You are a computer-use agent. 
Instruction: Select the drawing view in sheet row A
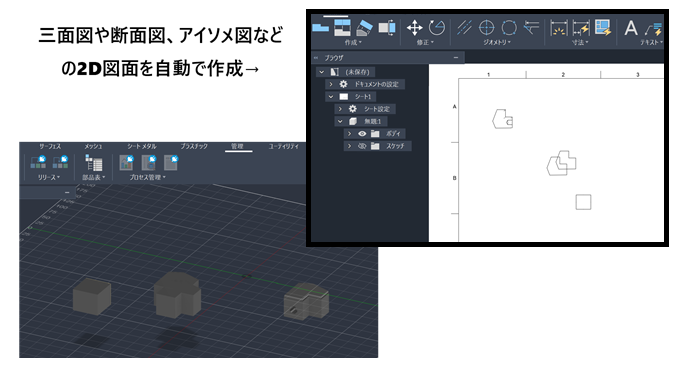(x=503, y=119)
